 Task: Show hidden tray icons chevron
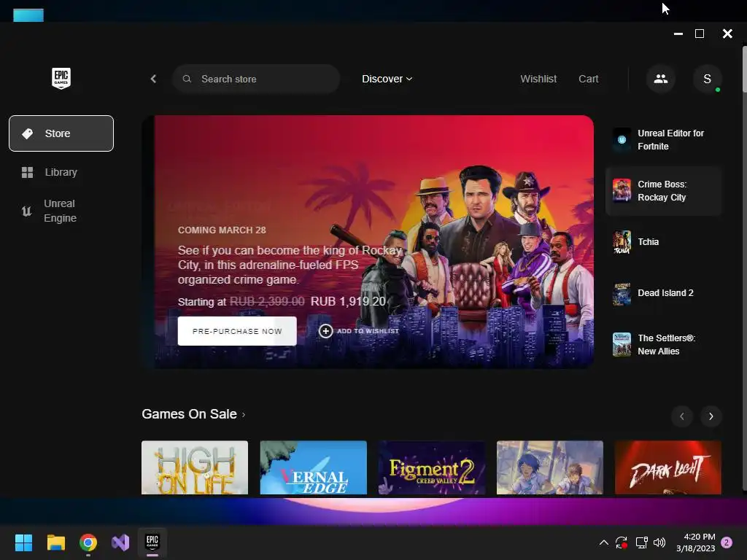coord(603,542)
